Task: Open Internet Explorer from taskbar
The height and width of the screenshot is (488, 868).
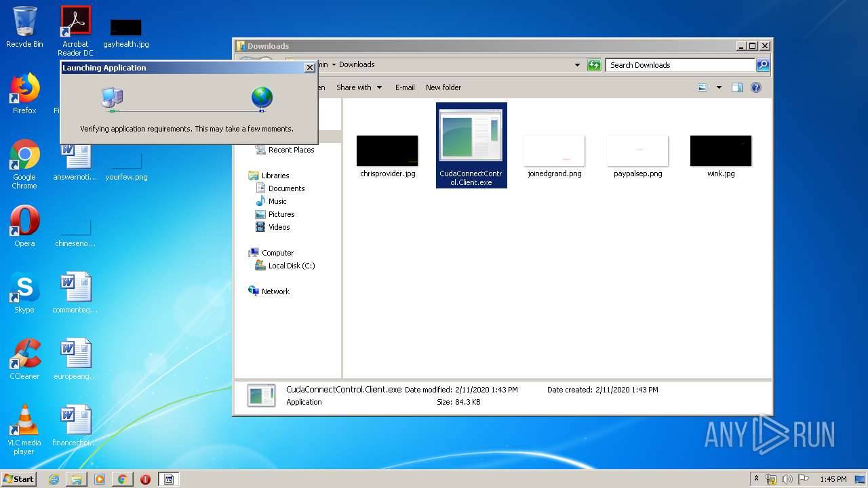Action: (x=54, y=479)
